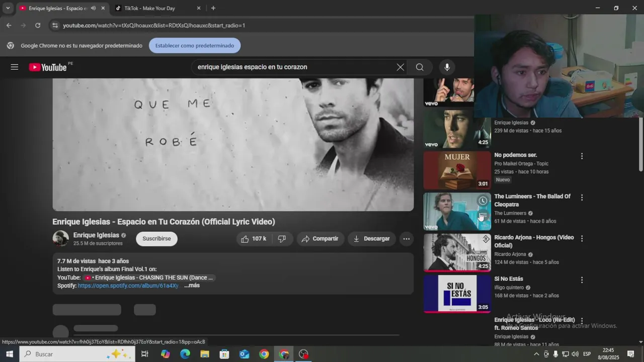Screen dimensions: 644x362
Task: Add Cleopatra video to queue icon
Action: [482, 216]
